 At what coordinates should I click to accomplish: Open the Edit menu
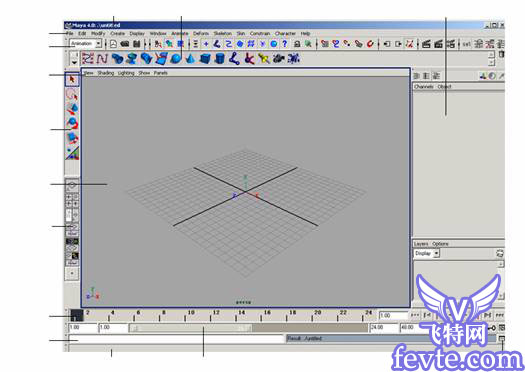pyautogui.click(x=82, y=33)
